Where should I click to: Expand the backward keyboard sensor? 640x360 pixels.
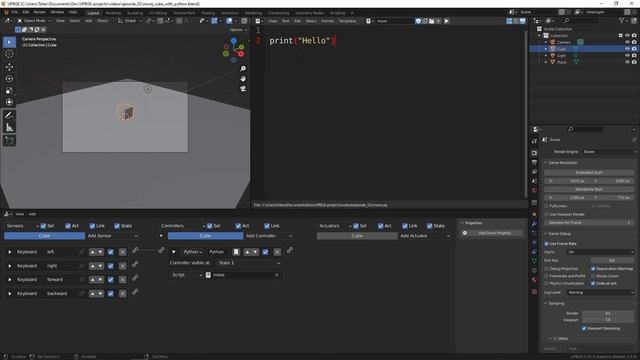10,293
